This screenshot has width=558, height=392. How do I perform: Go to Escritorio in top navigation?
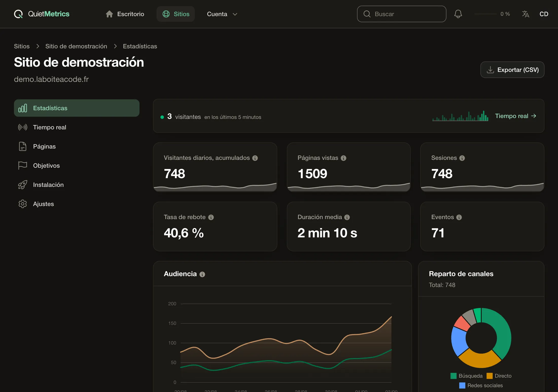125,14
